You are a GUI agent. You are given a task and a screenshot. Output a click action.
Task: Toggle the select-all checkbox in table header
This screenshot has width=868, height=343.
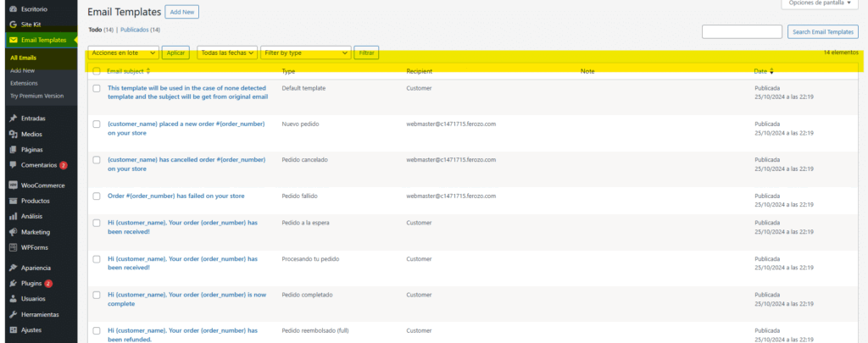click(x=97, y=71)
